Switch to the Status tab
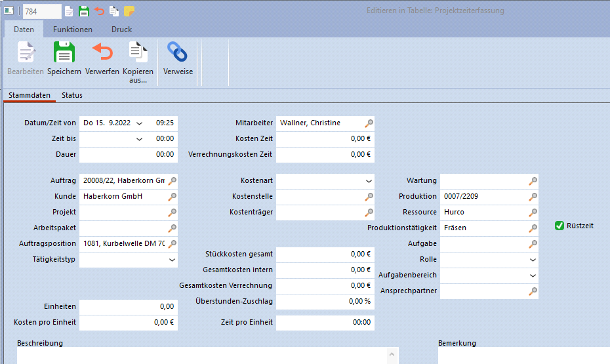The image size is (610, 364). [x=72, y=95]
